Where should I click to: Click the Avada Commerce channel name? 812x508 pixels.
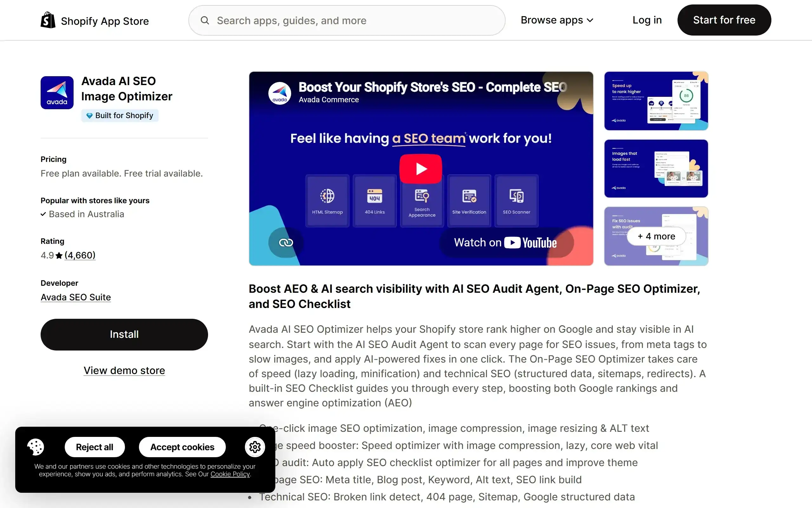point(329,100)
